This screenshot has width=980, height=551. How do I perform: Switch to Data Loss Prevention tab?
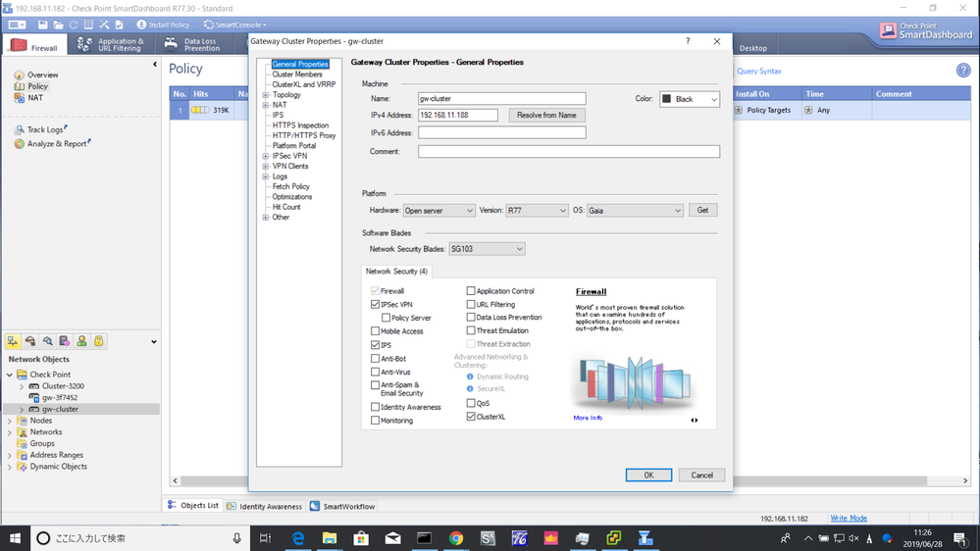click(192, 44)
